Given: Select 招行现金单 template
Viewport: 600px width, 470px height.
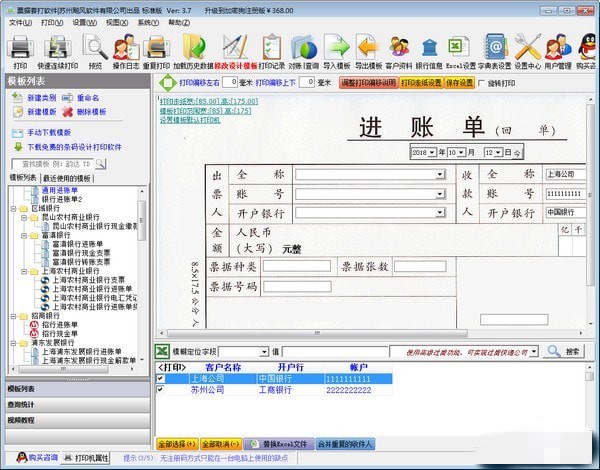Looking at the screenshot, I should pyautogui.click(x=60, y=334).
